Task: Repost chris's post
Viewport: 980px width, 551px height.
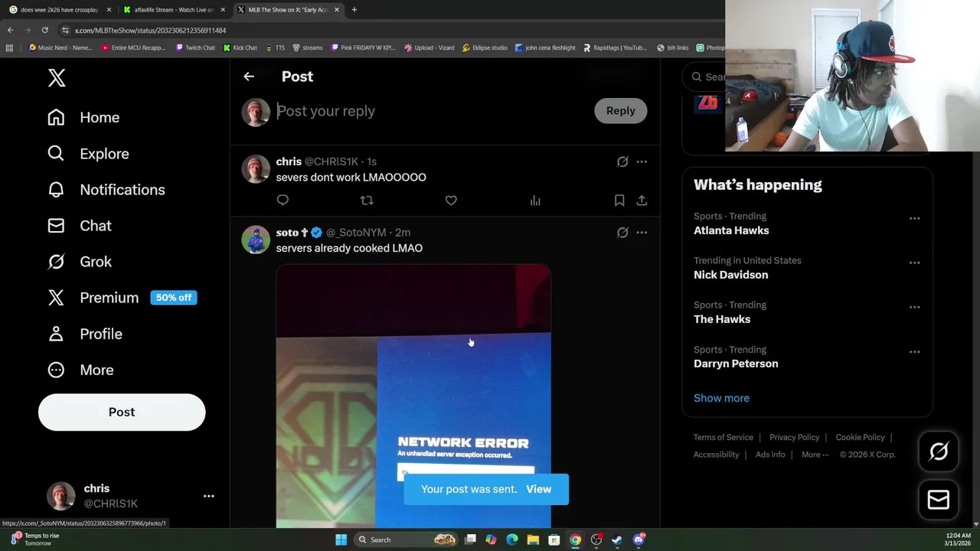Action: 367,200
